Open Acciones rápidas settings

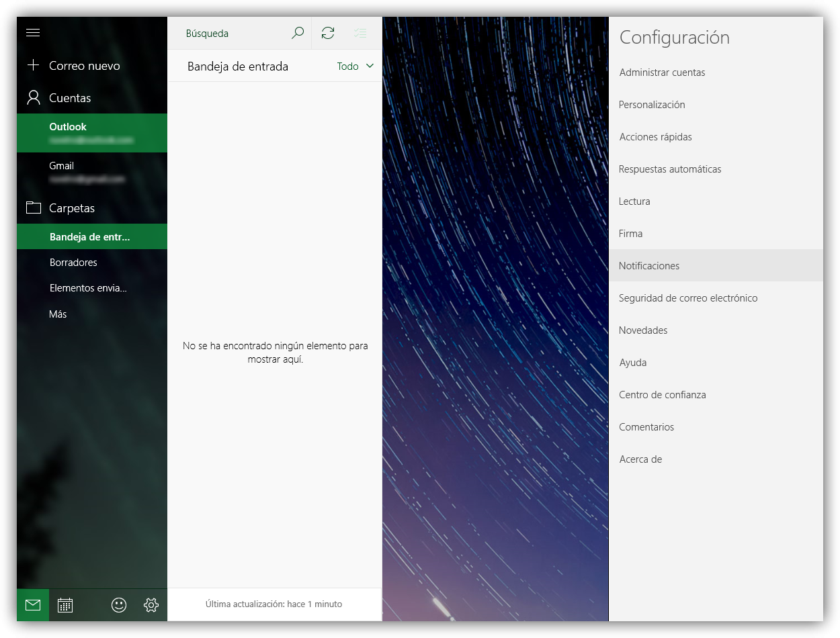tap(716, 137)
